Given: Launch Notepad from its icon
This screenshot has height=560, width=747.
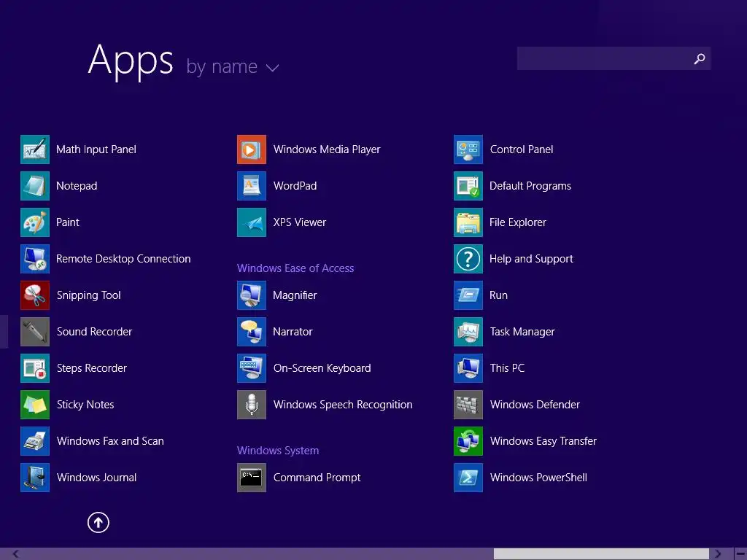Looking at the screenshot, I should (35, 186).
